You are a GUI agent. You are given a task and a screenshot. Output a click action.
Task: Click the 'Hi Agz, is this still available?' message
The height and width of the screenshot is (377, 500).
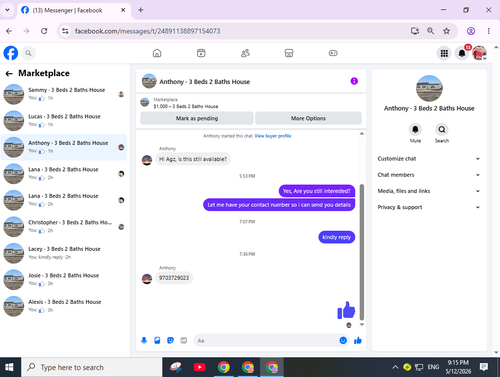click(x=193, y=159)
